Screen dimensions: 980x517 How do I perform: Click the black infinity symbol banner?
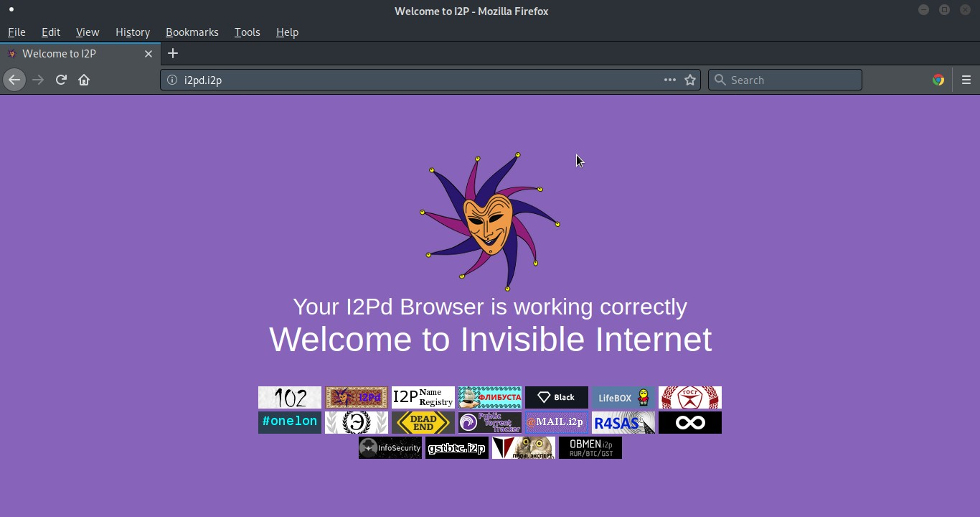click(690, 422)
